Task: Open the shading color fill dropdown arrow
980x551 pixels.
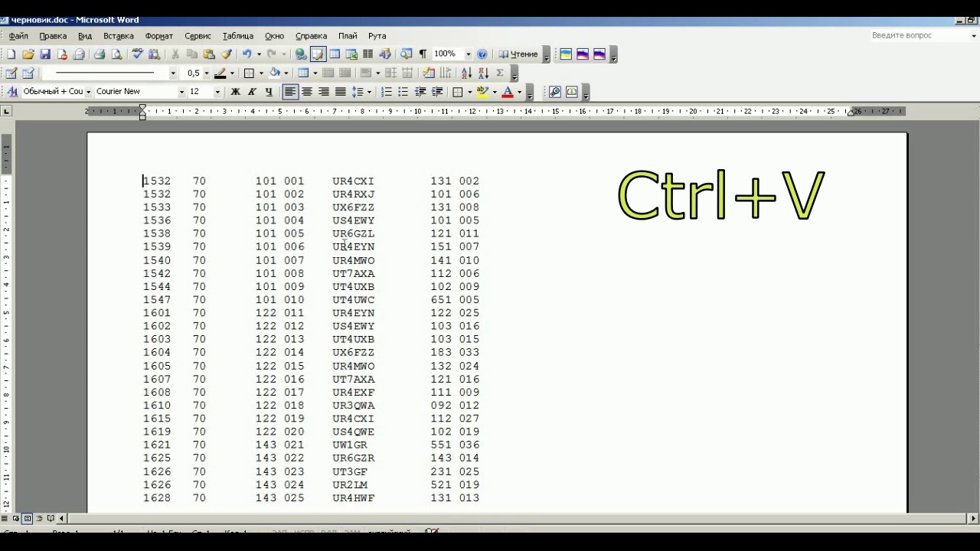Action: click(286, 73)
